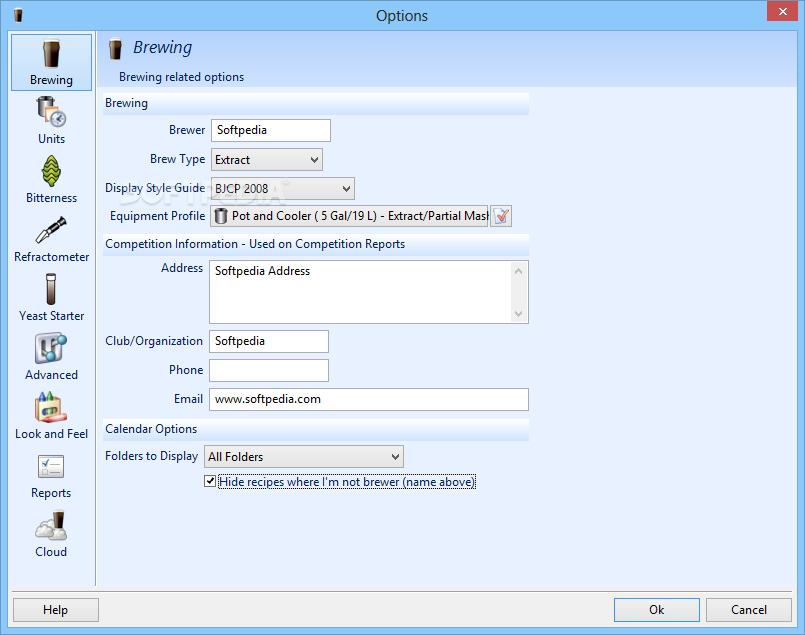Click the Address box scroll down arrow

(519, 313)
